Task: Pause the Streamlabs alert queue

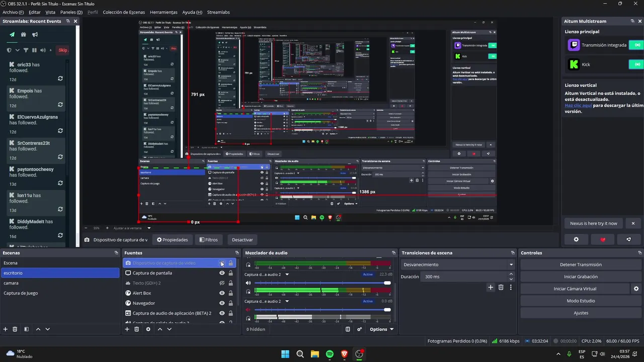Action: 34,50
